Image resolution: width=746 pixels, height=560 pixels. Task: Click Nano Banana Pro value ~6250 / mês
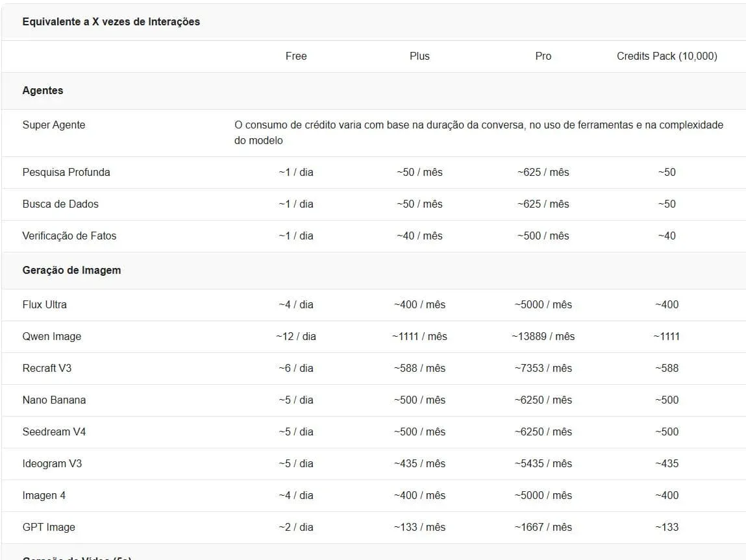click(x=543, y=400)
